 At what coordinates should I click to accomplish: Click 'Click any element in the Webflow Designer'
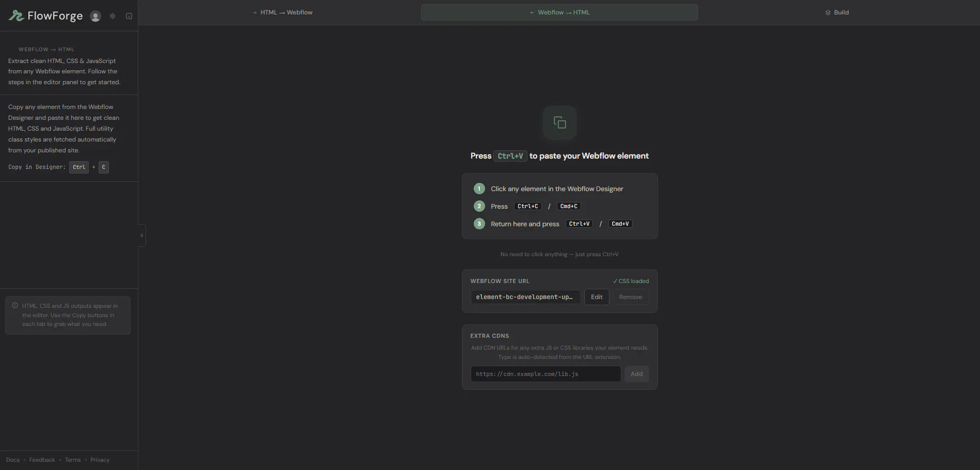click(557, 189)
